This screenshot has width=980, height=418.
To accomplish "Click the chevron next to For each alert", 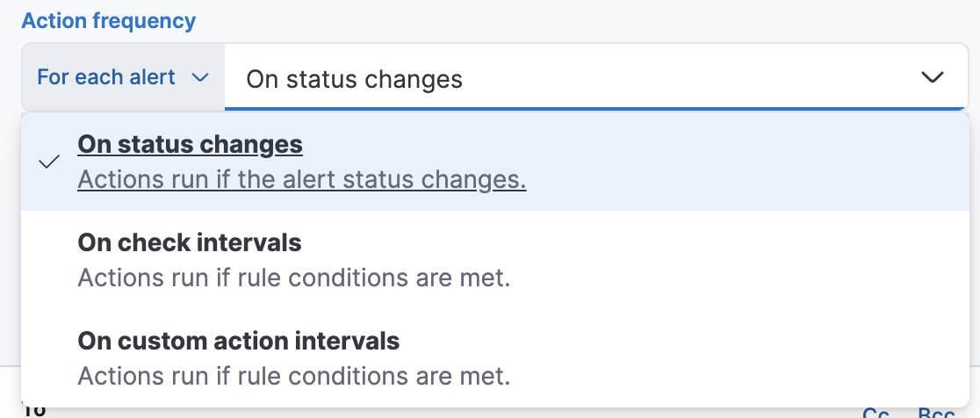I will pos(200,78).
